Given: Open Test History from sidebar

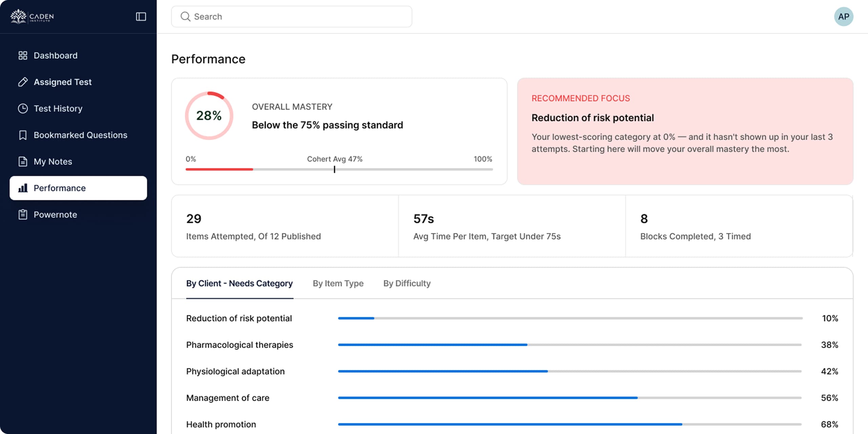Looking at the screenshot, I should coord(78,108).
